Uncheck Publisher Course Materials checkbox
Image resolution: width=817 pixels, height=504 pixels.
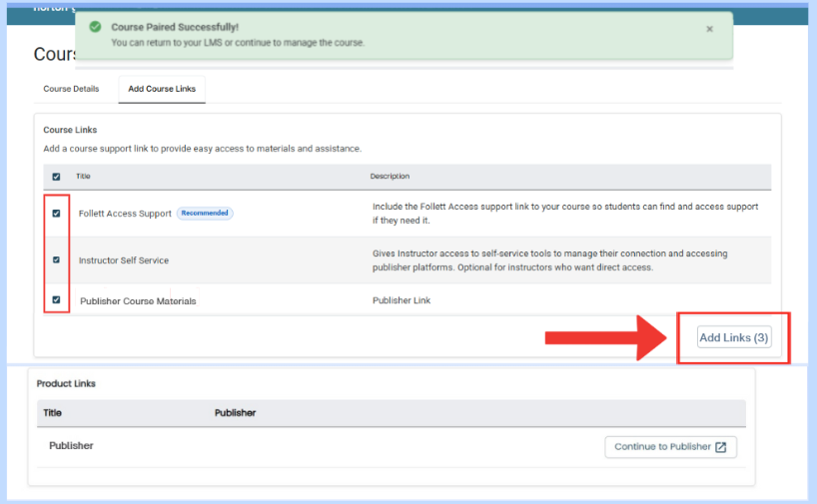pos(56,299)
